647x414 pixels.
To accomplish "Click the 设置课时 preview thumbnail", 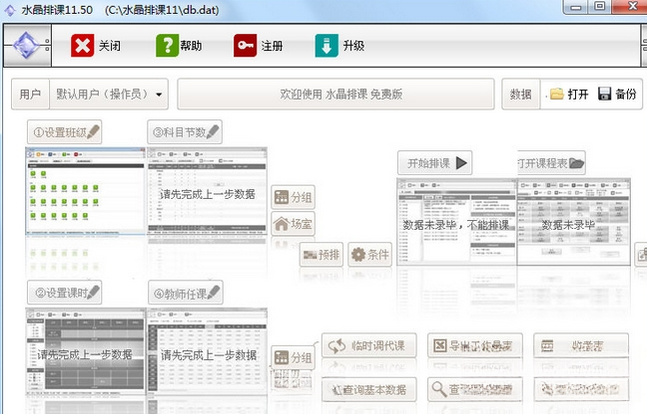I will (86, 351).
